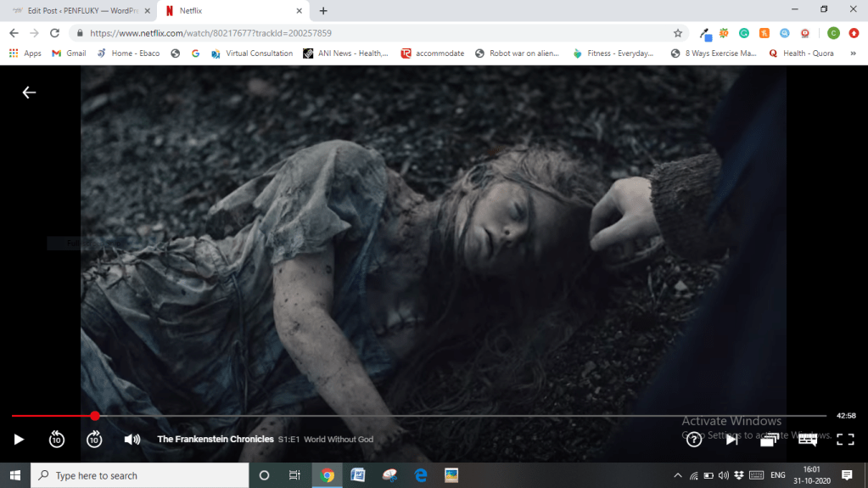The height and width of the screenshot is (488, 868).
Task: Mute the player volume
Action: (132, 439)
